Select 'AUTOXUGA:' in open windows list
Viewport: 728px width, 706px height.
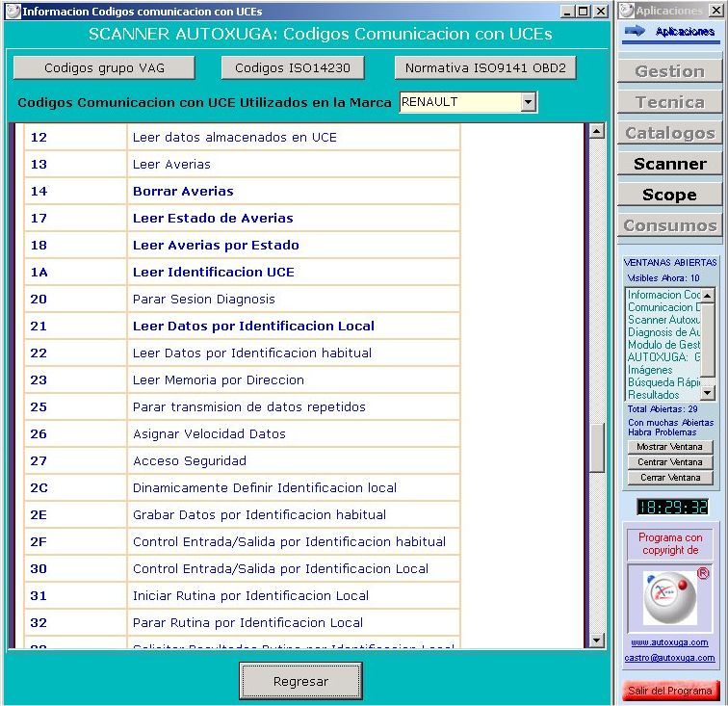663,357
